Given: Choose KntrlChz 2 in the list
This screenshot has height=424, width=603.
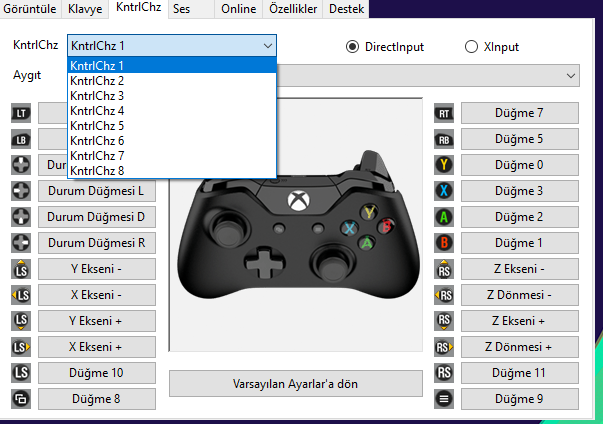Looking at the screenshot, I should click(172, 81).
